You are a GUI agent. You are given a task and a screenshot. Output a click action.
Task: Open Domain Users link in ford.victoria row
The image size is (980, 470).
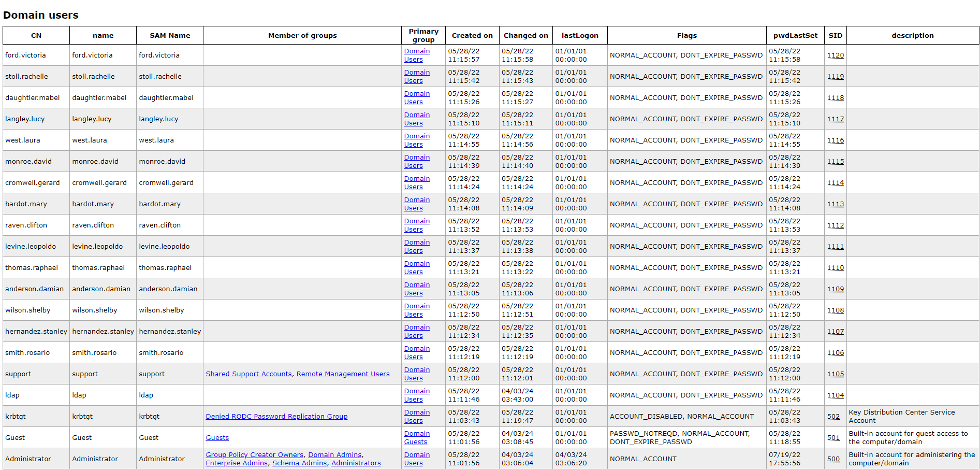[417, 55]
